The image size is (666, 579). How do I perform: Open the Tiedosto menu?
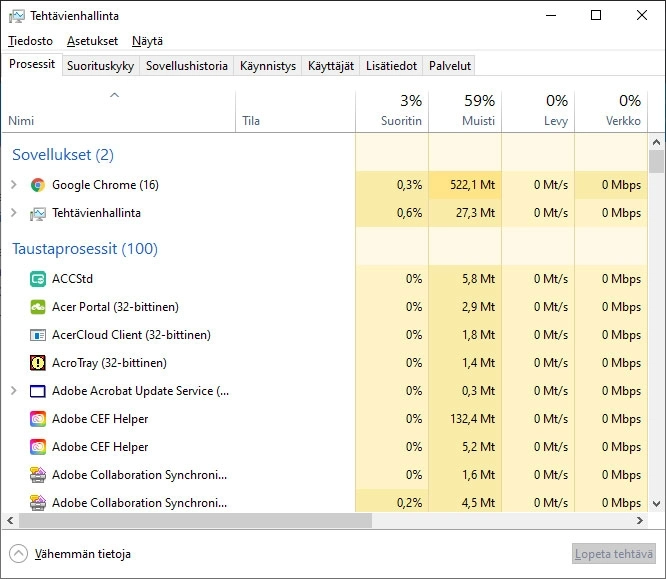(30, 41)
